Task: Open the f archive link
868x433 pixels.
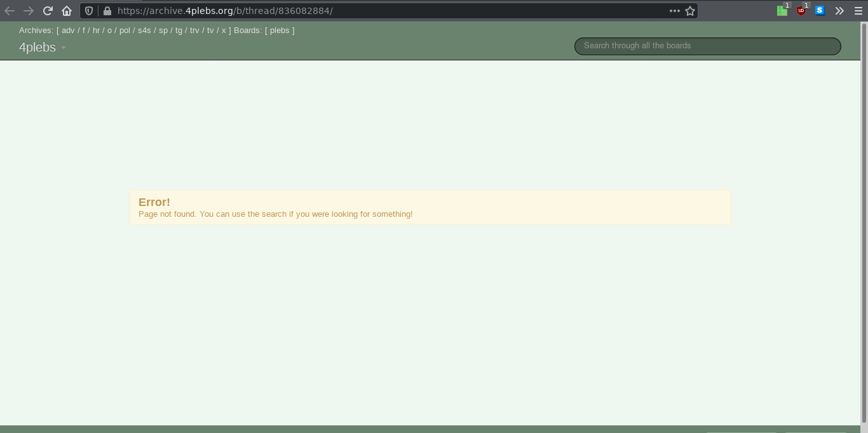Action: pos(83,31)
